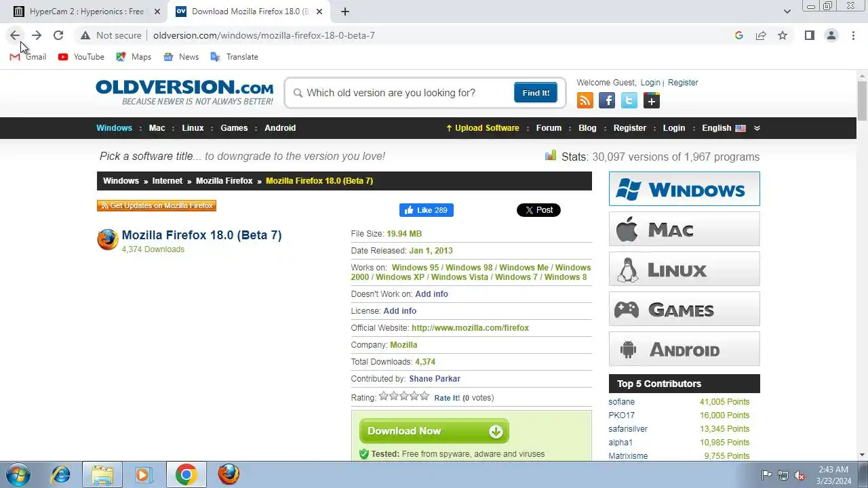This screenshot has width=868, height=488.
Task: Click the Facebook icon in the header
Action: pos(607,101)
